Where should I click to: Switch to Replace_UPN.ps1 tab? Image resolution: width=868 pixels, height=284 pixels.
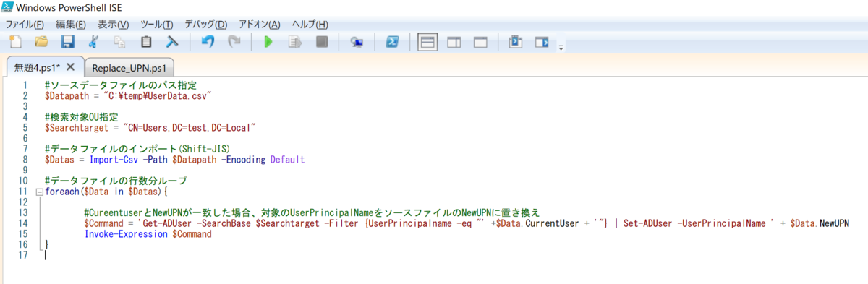(x=129, y=67)
